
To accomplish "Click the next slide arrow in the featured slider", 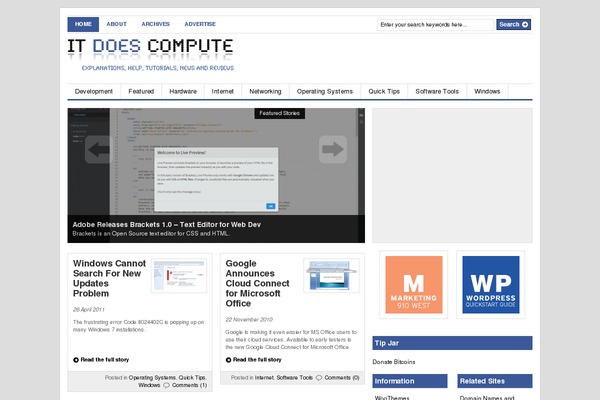I will click(x=333, y=149).
